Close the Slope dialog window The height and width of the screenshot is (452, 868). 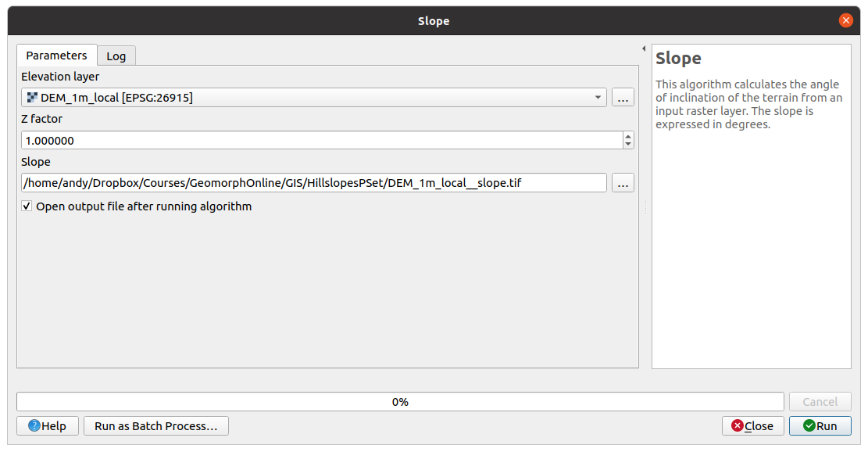click(845, 21)
